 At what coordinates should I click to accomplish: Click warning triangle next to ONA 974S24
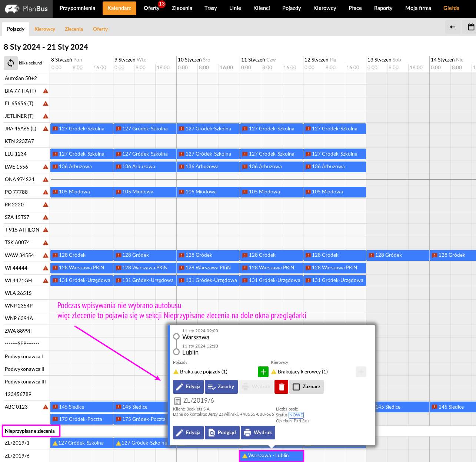pos(46,180)
